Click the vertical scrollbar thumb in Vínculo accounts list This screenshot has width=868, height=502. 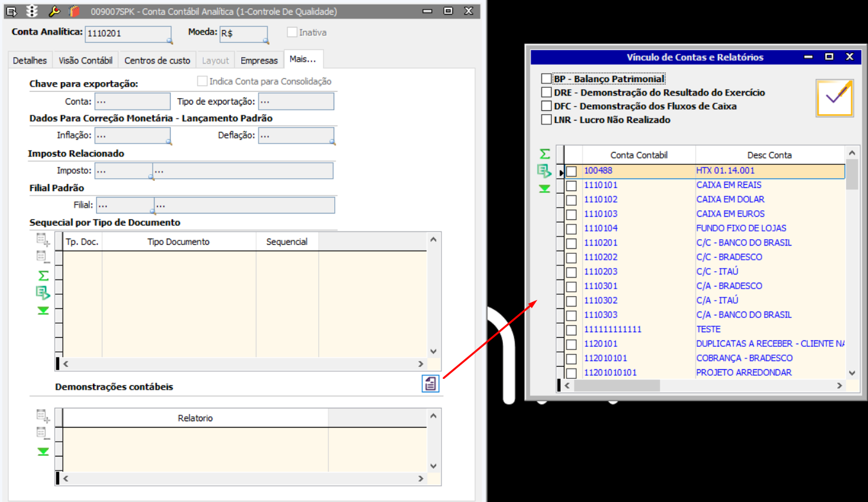(852, 174)
